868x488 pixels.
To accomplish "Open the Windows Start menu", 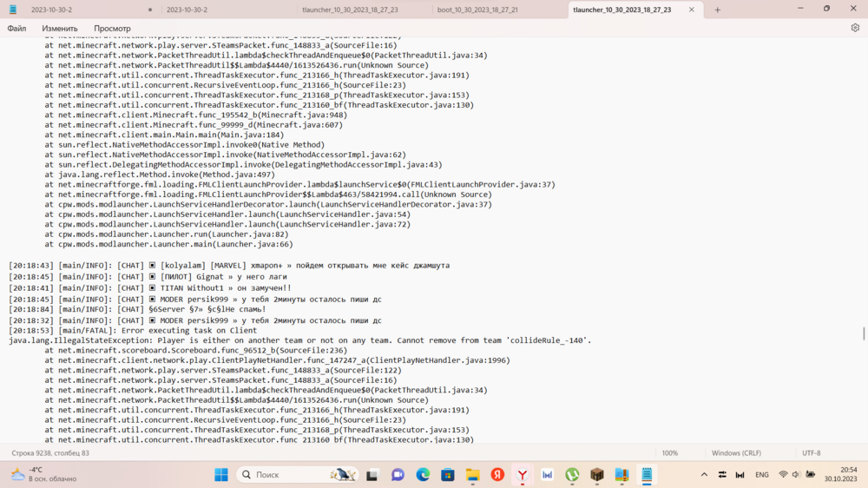I will coord(221,475).
